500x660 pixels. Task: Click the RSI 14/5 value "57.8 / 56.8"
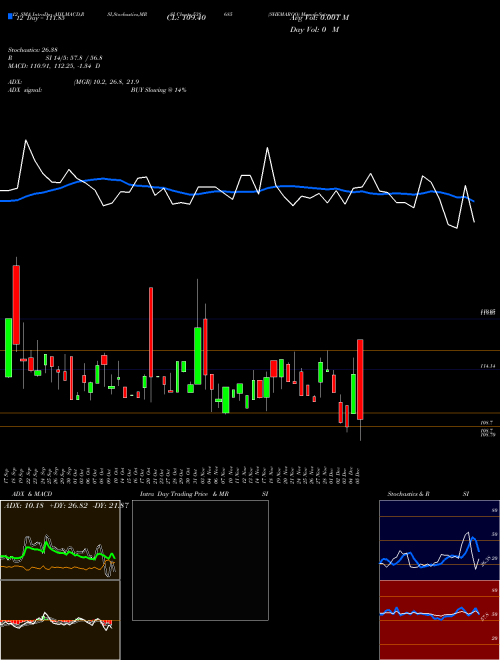point(84,58)
